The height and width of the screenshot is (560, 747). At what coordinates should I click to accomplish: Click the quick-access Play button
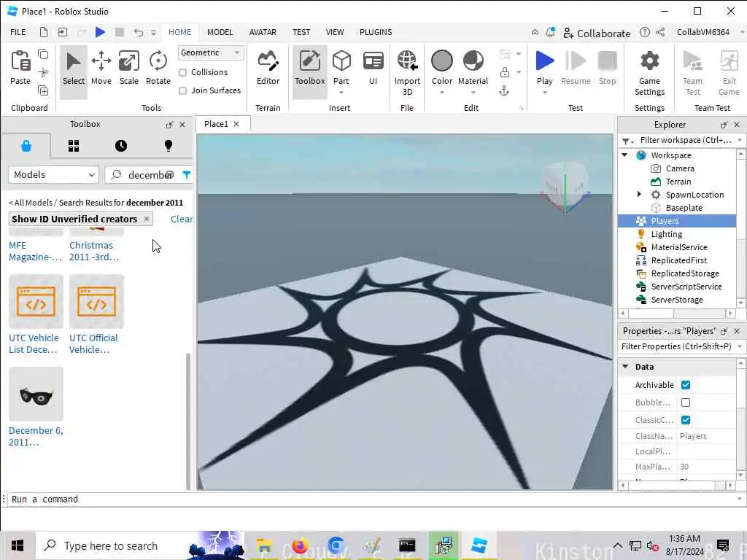click(100, 32)
